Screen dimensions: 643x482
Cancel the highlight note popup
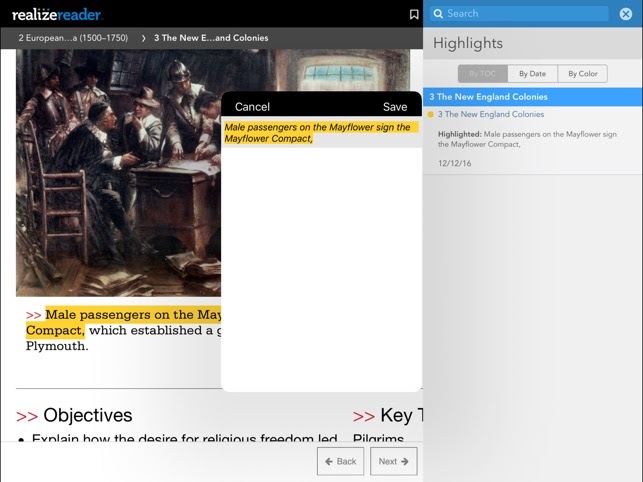pyautogui.click(x=252, y=107)
